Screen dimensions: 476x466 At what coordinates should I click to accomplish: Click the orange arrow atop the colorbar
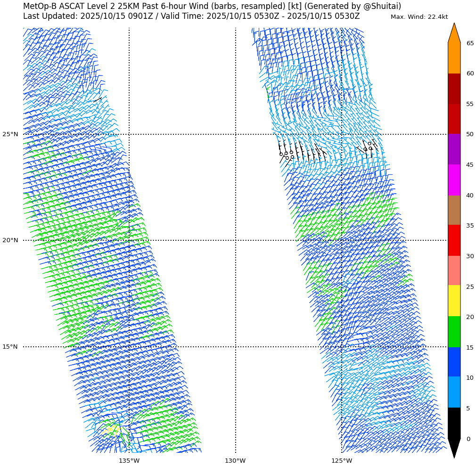click(x=454, y=34)
